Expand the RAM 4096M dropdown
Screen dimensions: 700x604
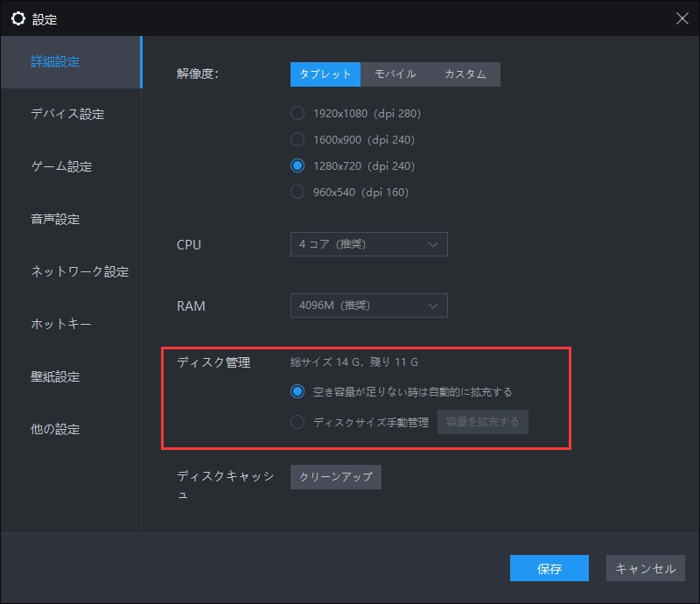coord(368,306)
